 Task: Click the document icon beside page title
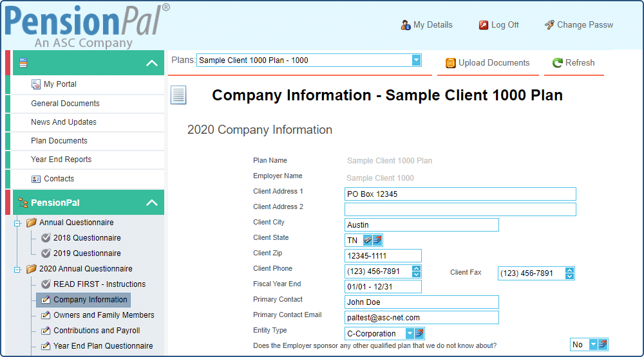[x=178, y=95]
